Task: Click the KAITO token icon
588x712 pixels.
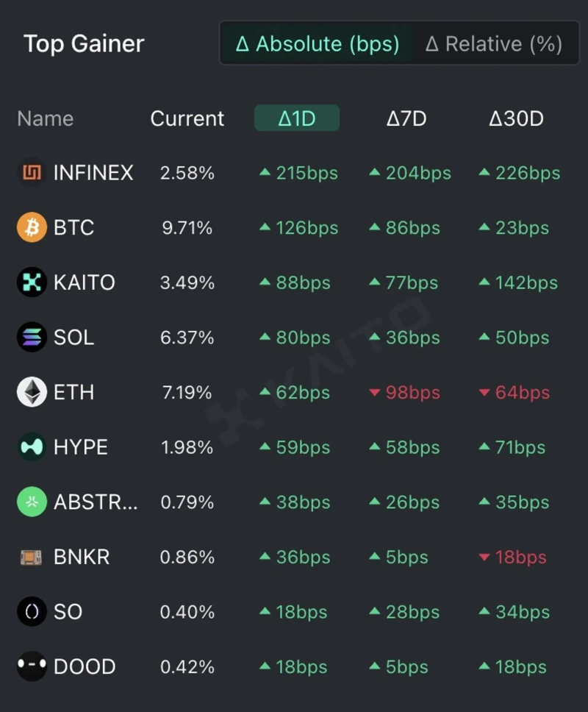Action: [32, 283]
